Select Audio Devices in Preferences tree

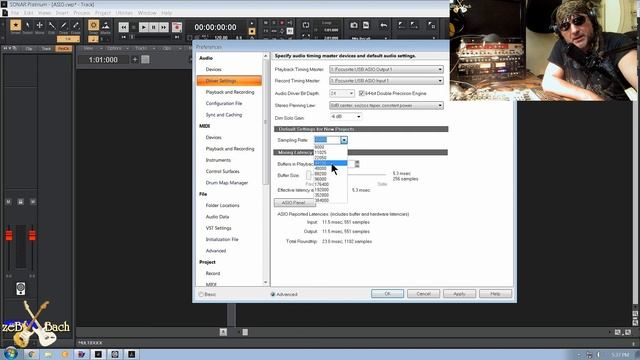213,69
